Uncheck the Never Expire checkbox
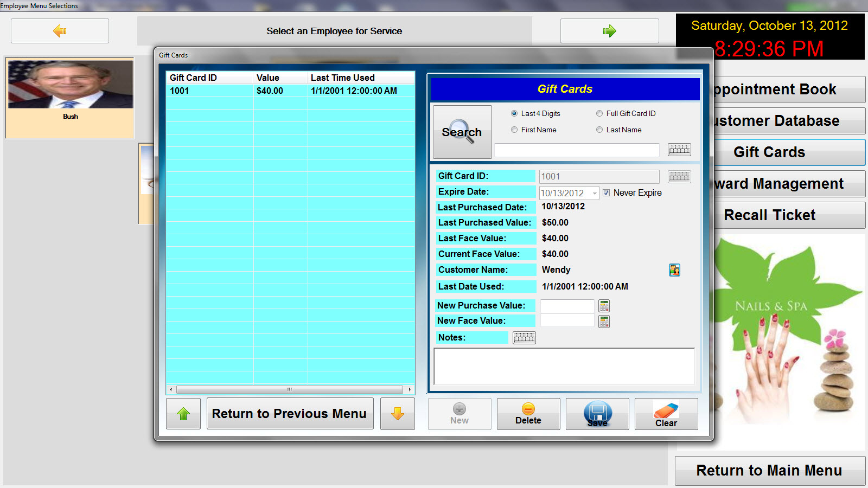Image resolution: width=868 pixels, height=488 pixels. pos(607,192)
